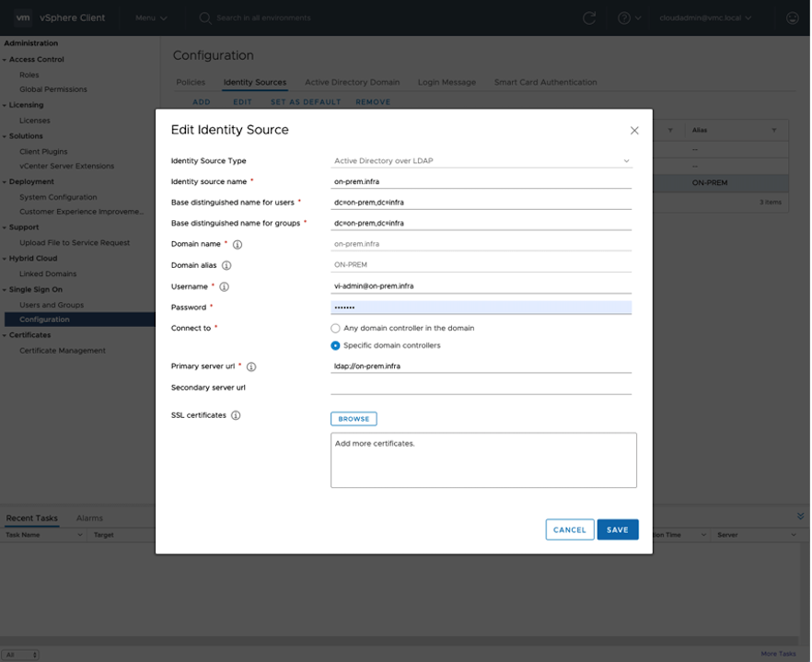Collapse the Recent Tasks panel chevrons

click(801, 516)
